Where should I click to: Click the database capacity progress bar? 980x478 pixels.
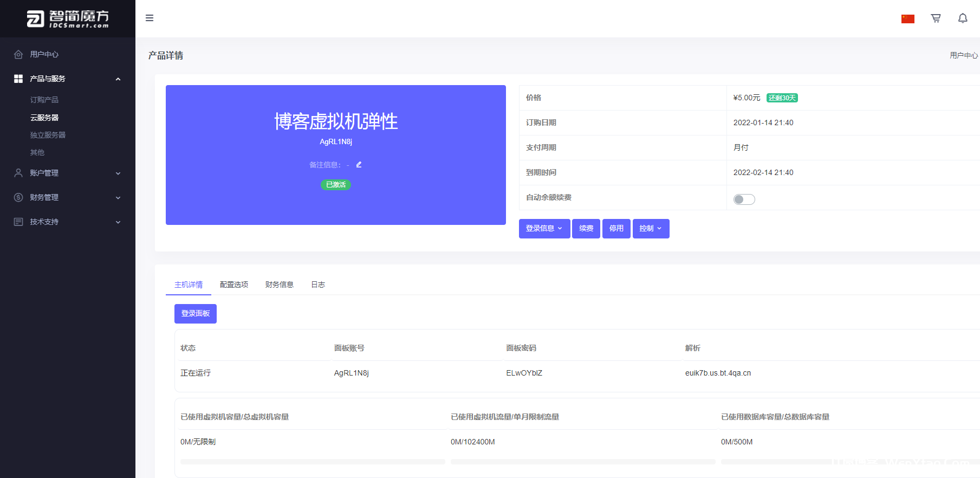[851, 462]
